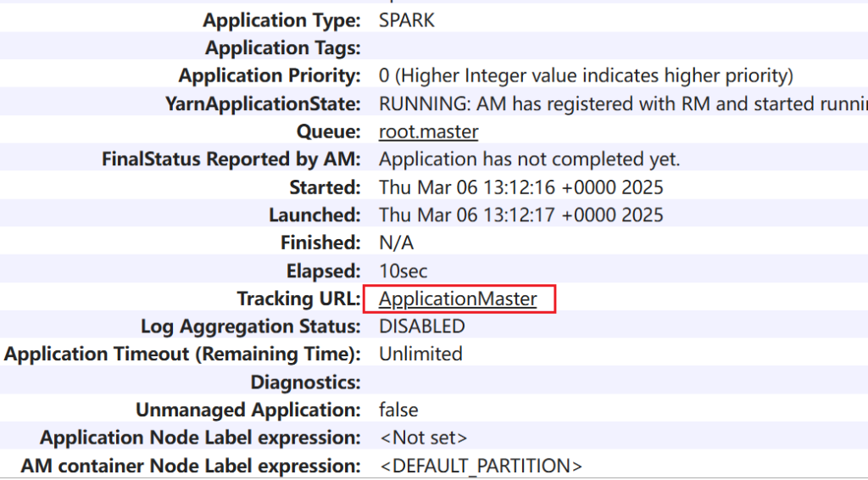Click the <DEFAULT_PARTITION> value
The width and height of the screenshot is (868, 480).
pyautogui.click(x=481, y=466)
